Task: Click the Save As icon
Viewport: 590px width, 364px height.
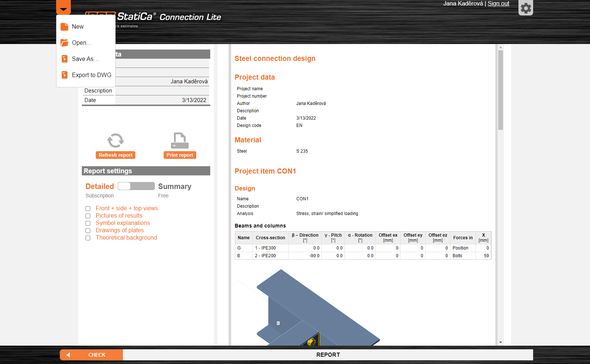Action: click(64, 59)
